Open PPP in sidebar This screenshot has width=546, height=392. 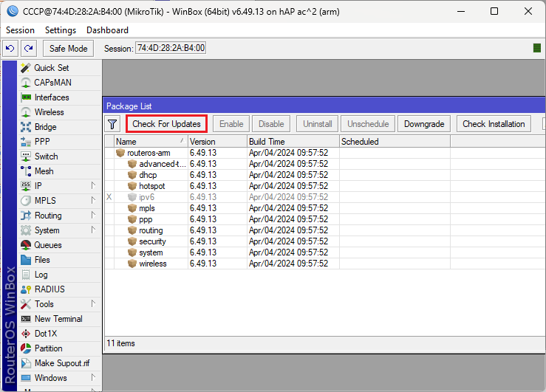click(59, 142)
